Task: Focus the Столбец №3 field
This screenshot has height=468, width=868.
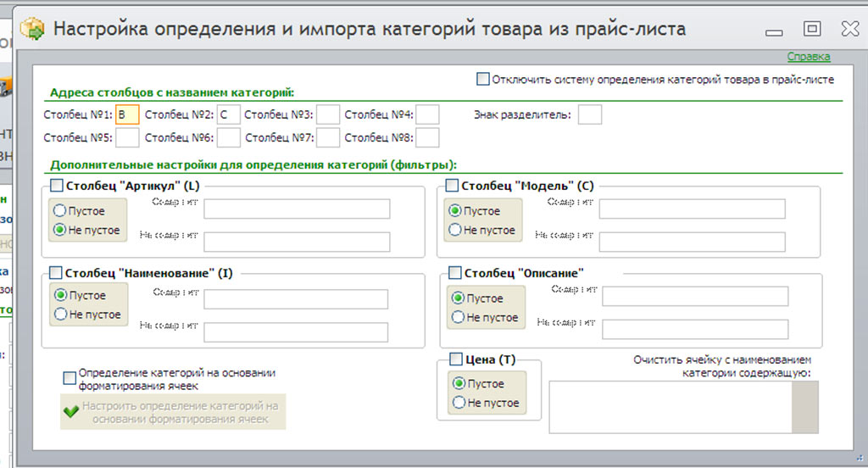Action: pyautogui.click(x=328, y=114)
